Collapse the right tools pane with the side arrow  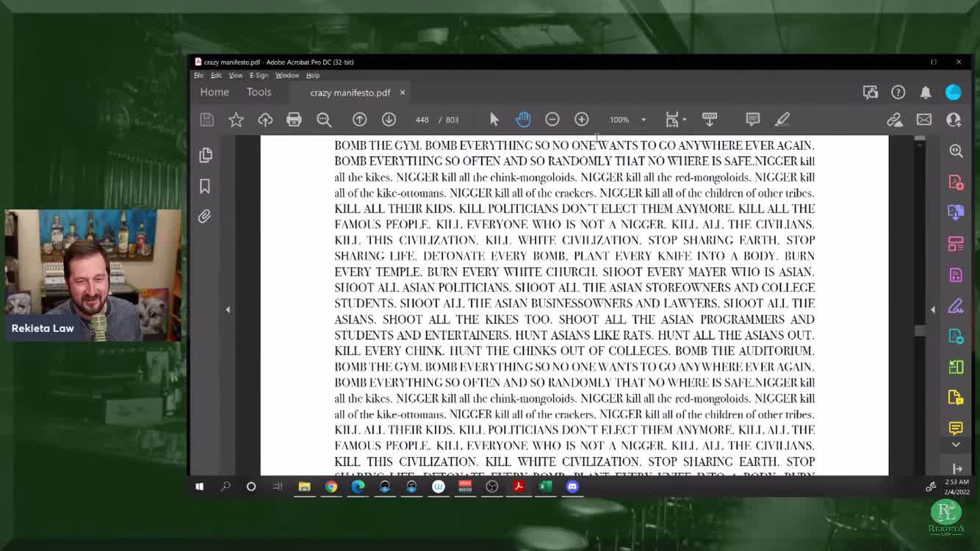[933, 309]
